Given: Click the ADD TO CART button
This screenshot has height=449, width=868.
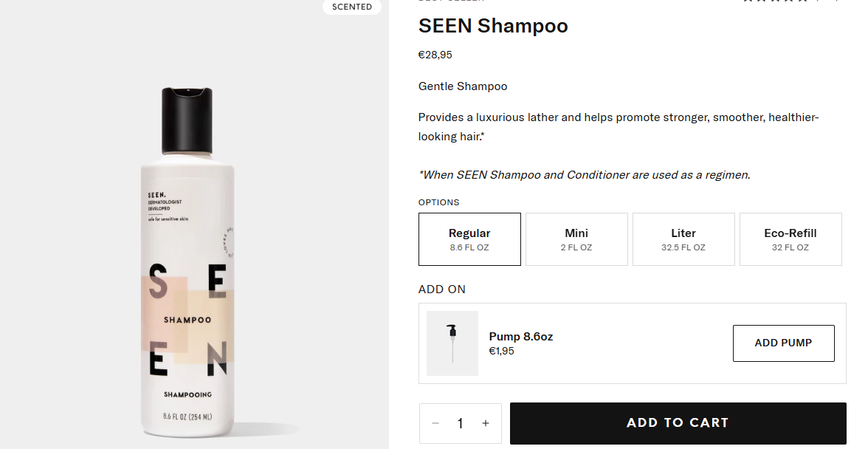Looking at the screenshot, I should tap(678, 423).
